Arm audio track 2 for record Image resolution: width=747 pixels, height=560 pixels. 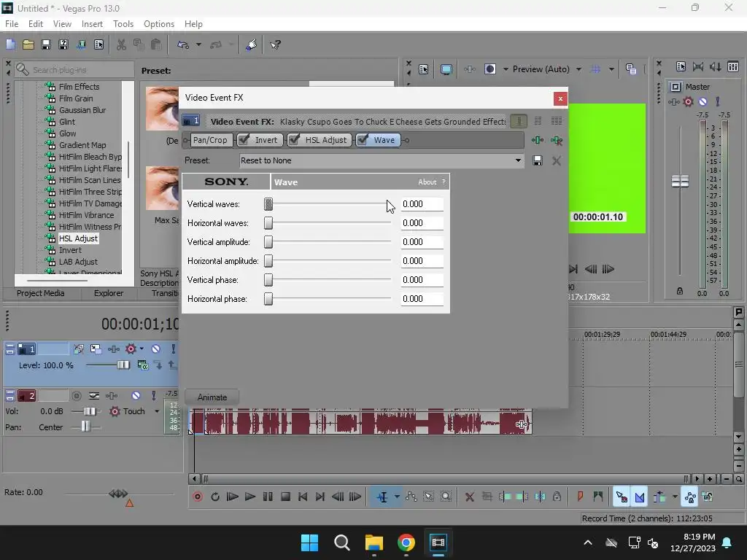pos(76,396)
